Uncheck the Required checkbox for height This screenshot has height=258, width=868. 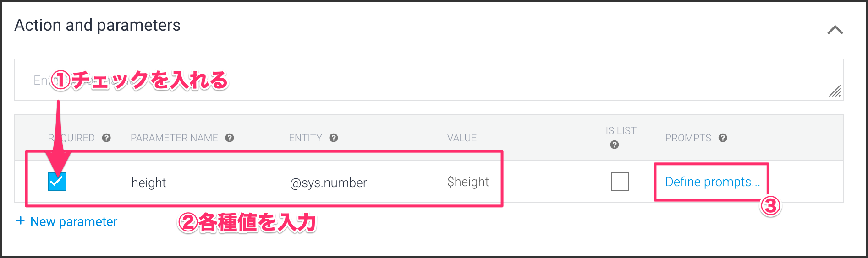[57, 182]
